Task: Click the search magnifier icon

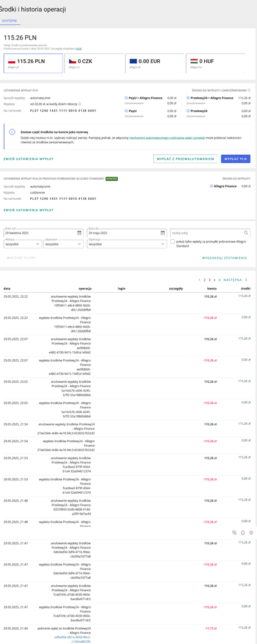Action: (245, 233)
